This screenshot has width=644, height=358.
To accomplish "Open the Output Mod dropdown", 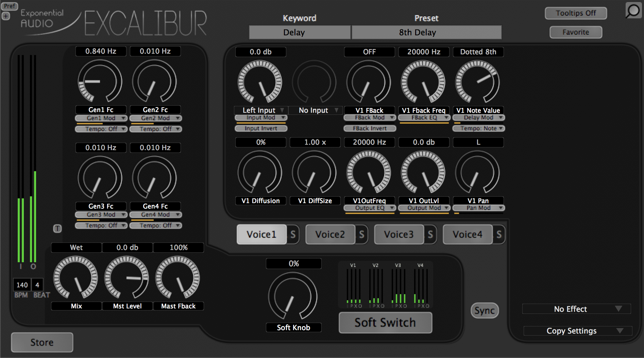I will (424, 208).
